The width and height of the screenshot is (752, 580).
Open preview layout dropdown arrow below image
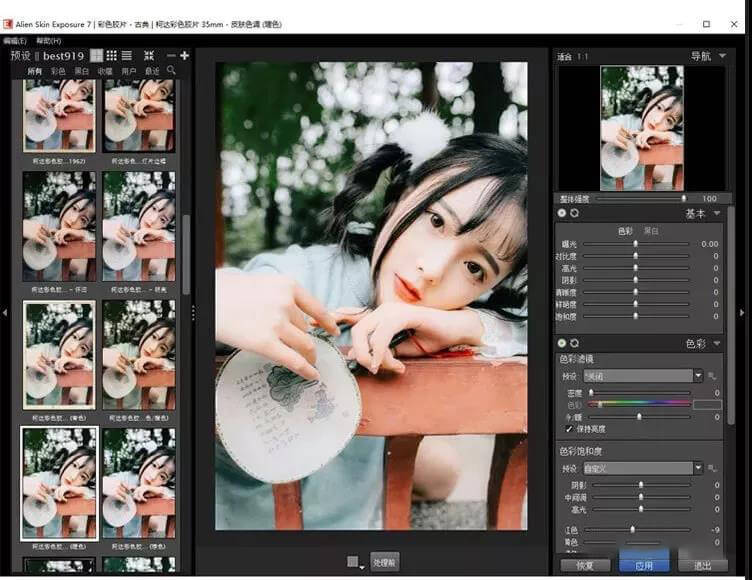362,567
